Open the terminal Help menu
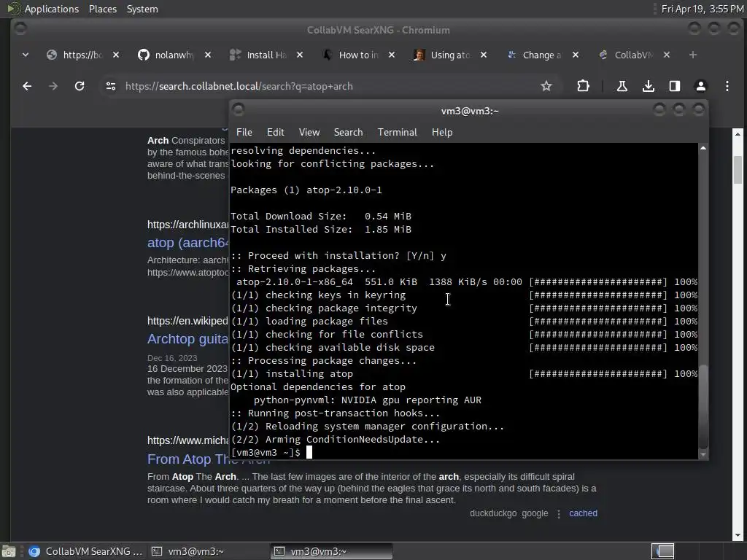The width and height of the screenshot is (747, 560). pyautogui.click(x=442, y=133)
